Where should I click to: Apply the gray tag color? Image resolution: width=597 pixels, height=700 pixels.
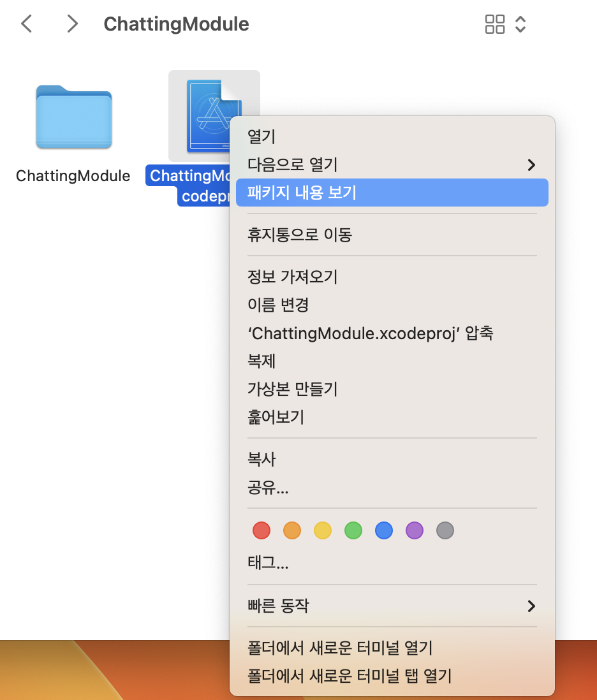pos(445,530)
